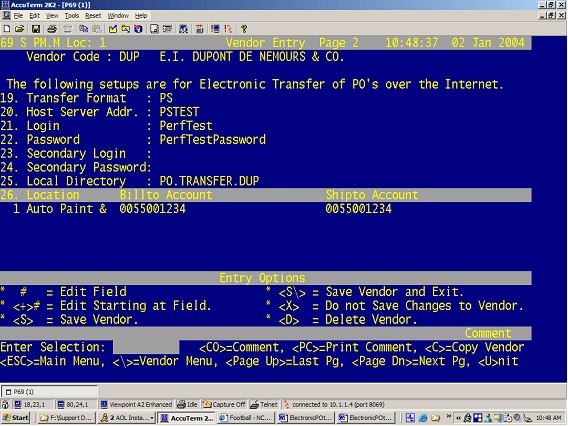The height and width of the screenshot is (426, 568).
Task: Open the View menu
Action: pos(52,16)
